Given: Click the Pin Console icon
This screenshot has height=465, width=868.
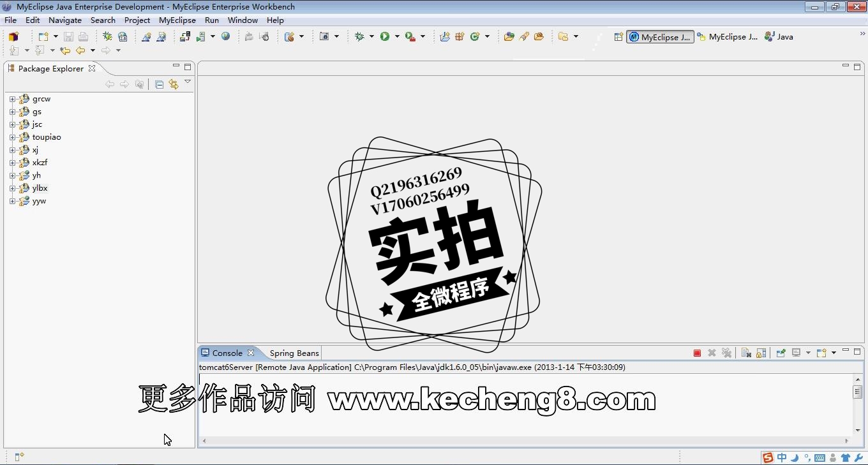Looking at the screenshot, I should click(x=781, y=353).
